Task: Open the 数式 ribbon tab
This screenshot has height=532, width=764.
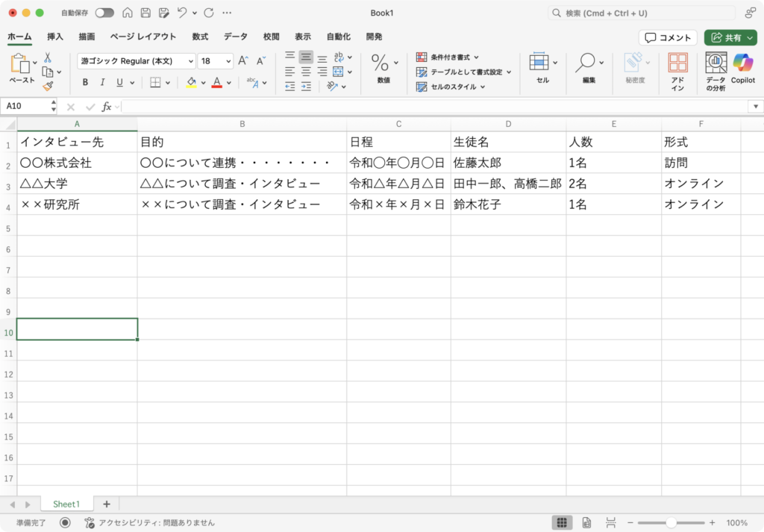Action: (x=200, y=37)
